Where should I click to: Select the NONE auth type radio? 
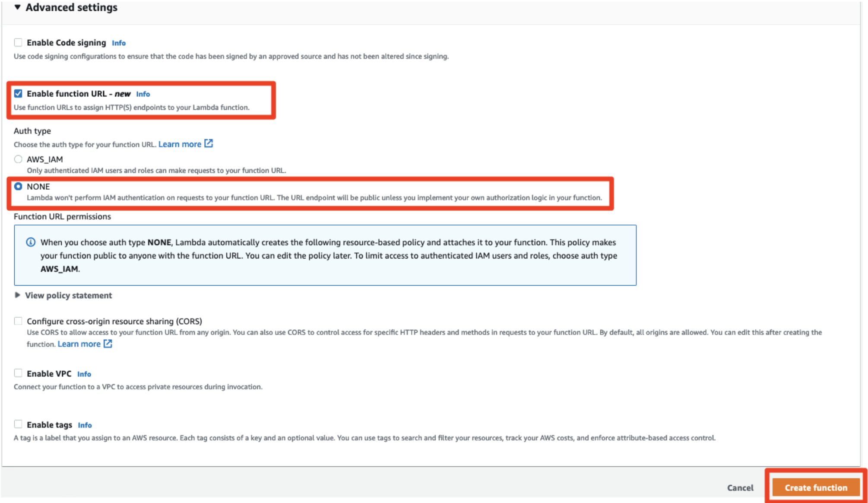click(x=18, y=186)
